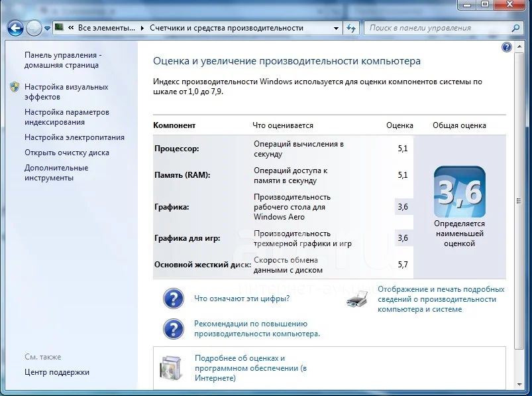Viewport: 532px width, 396px height.
Task: Open 'Подробнее об оценках и программном обеспечении' link
Action: point(250,368)
